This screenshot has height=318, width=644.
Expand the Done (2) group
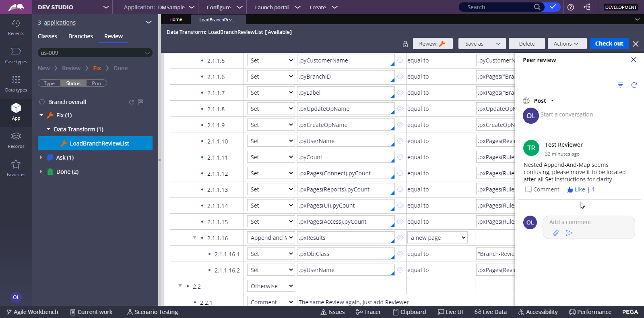(x=41, y=172)
